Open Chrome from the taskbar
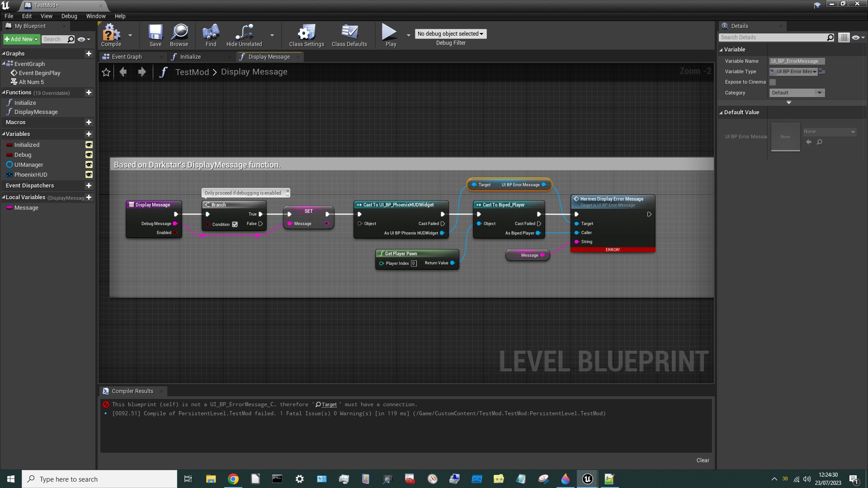The height and width of the screenshot is (488, 868). (x=233, y=479)
